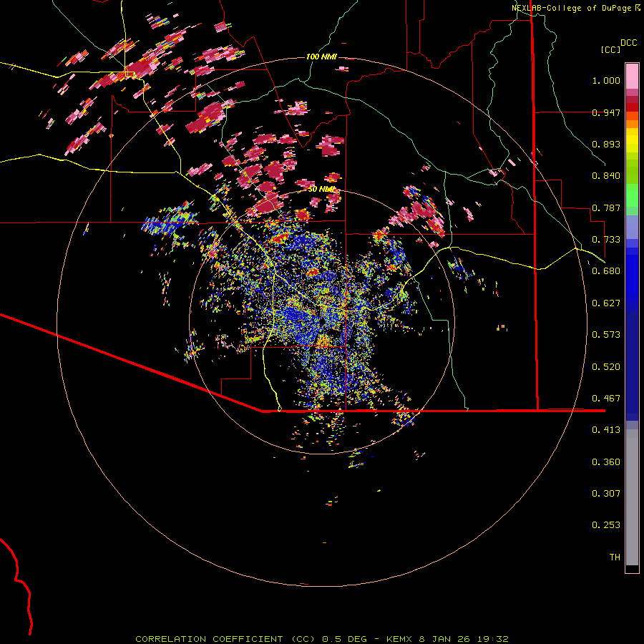Viewport: 644px width, 644px height.
Task: Click the NEXLAB-College of DuPage header text
Action: coord(571,8)
